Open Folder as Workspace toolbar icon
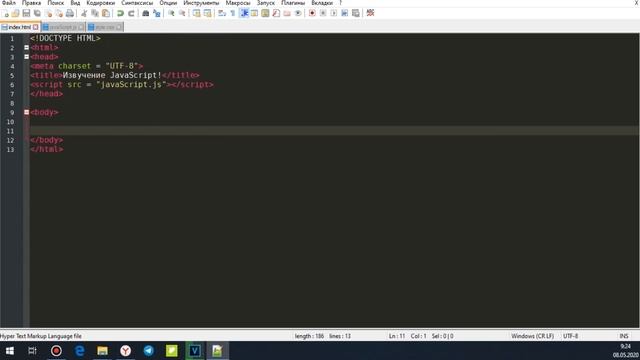Screen dimensions: 640x360 coord(287,13)
